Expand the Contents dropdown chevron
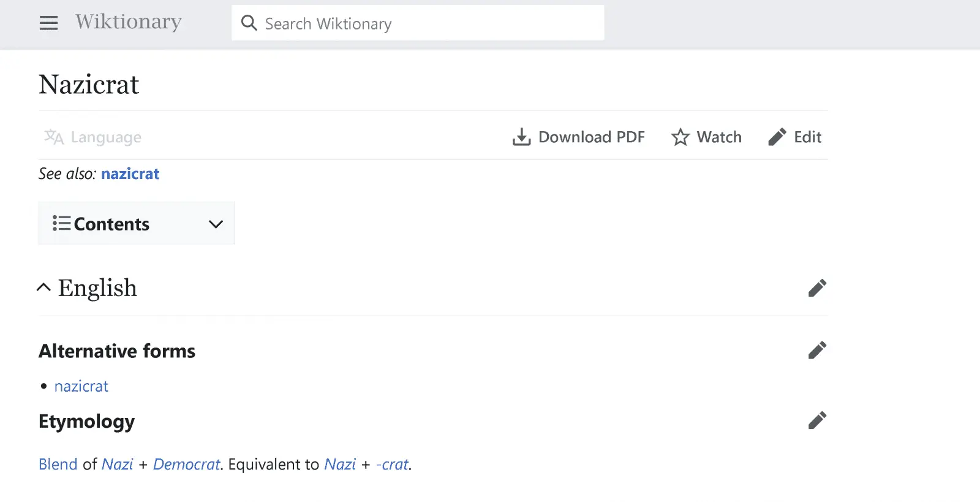The width and height of the screenshot is (980, 502). click(x=216, y=224)
